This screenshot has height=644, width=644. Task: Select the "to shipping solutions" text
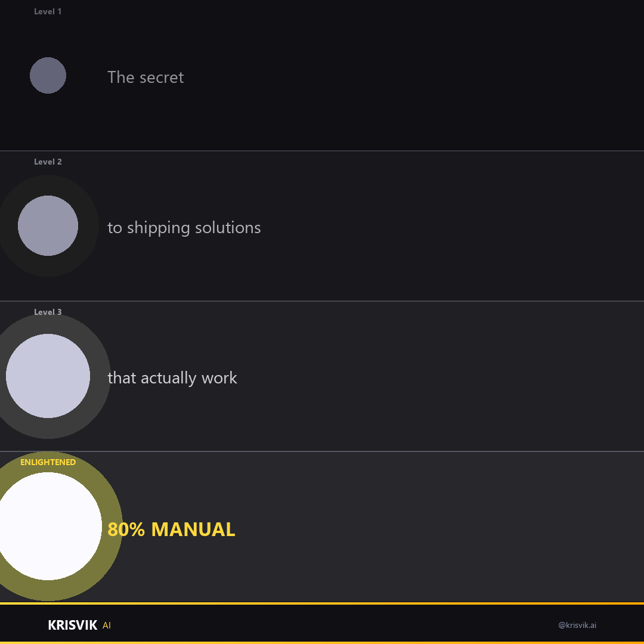184,228
